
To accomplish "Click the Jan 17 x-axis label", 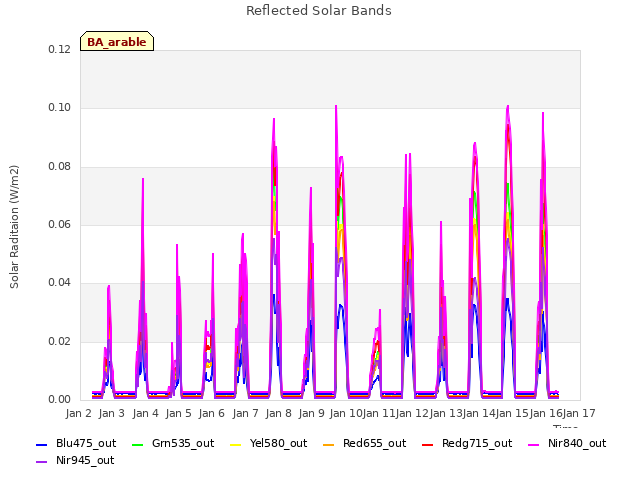I will (x=579, y=413).
